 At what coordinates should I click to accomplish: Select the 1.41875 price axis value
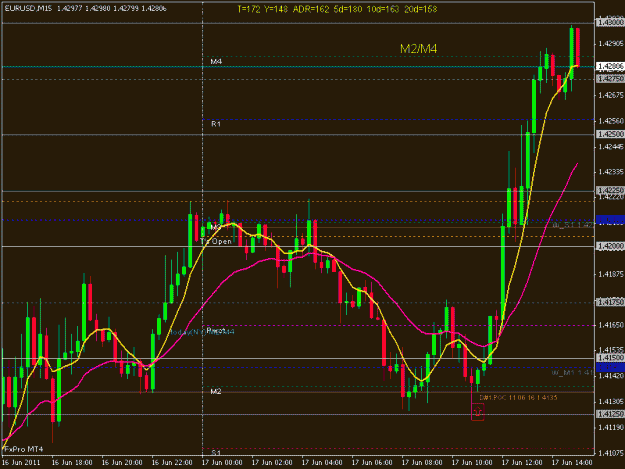611,274
